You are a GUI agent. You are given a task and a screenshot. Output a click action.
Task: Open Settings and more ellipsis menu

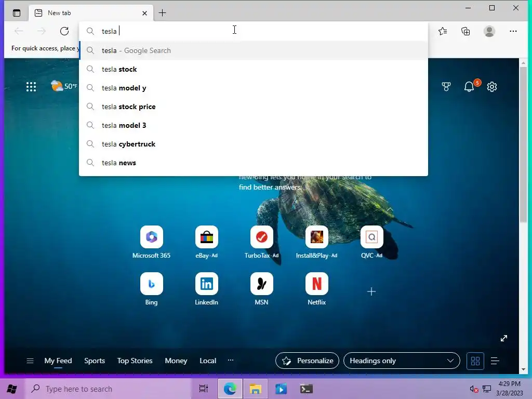(x=513, y=31)
